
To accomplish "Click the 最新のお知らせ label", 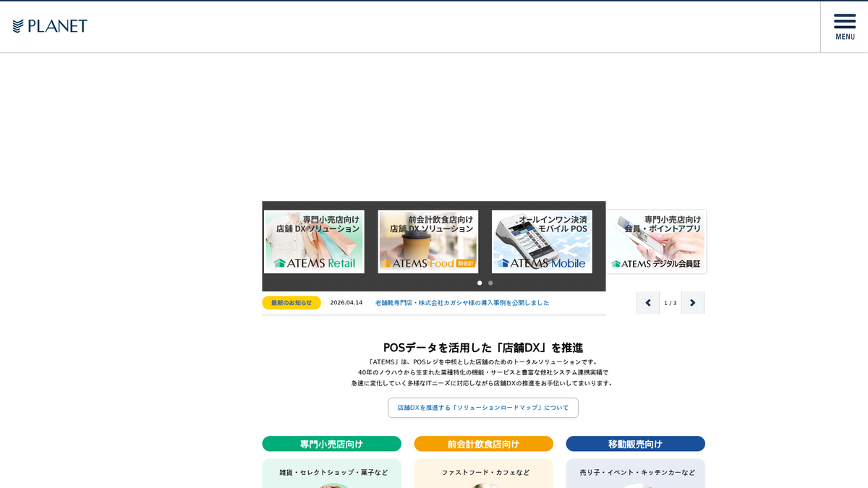I will 292,303.
